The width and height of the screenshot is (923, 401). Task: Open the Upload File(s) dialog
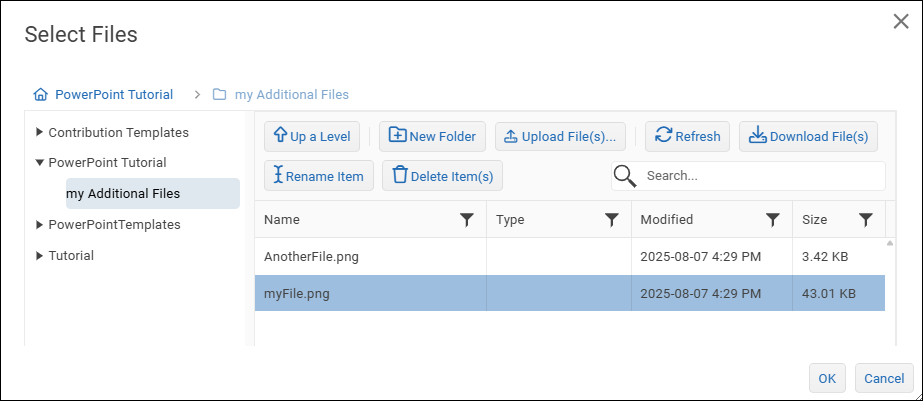point(561,136)
